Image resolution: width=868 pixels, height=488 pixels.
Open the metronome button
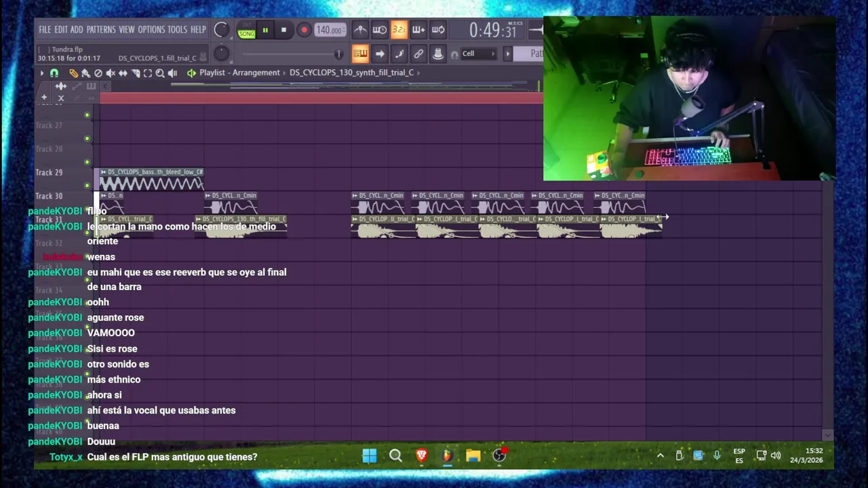point(360,30)
